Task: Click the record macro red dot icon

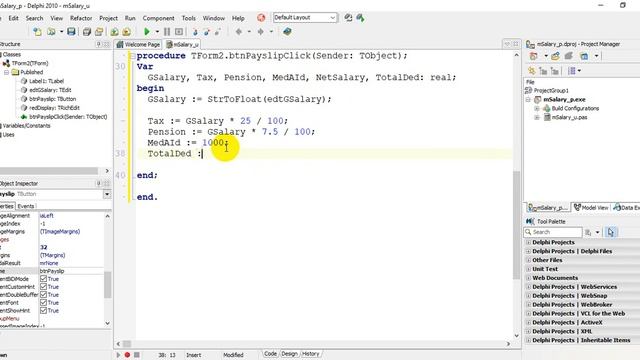Action: click(127, 355)
